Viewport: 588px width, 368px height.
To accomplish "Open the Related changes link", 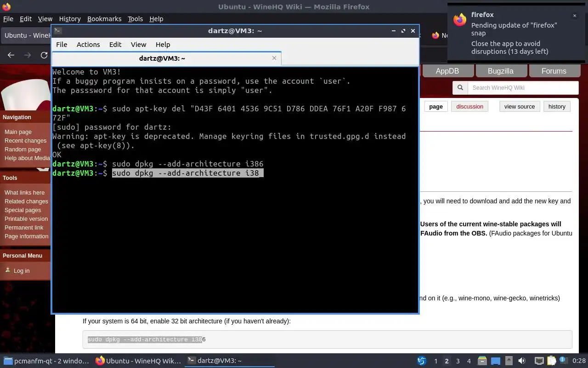I will tap(26, 201).
